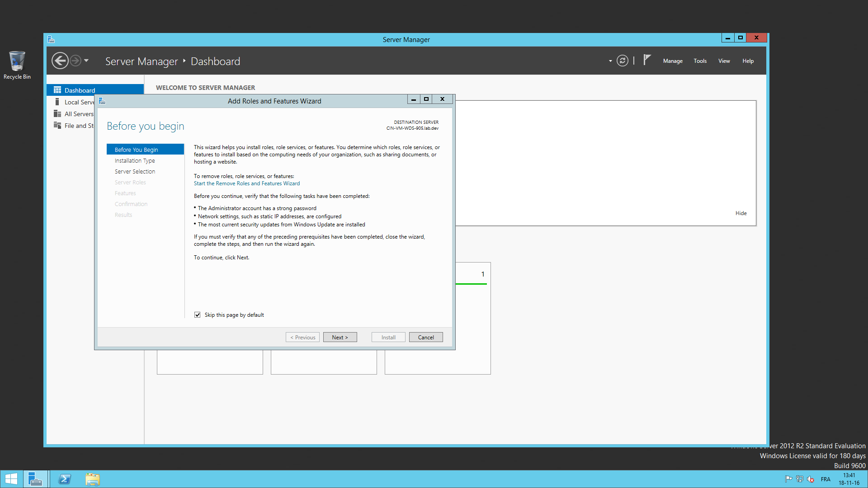Click the destination server name CIN-VM-WDS-905.lab.dev
Image resolution: width=868 pixels, height=488 pixels.
[x=412, y=128]
